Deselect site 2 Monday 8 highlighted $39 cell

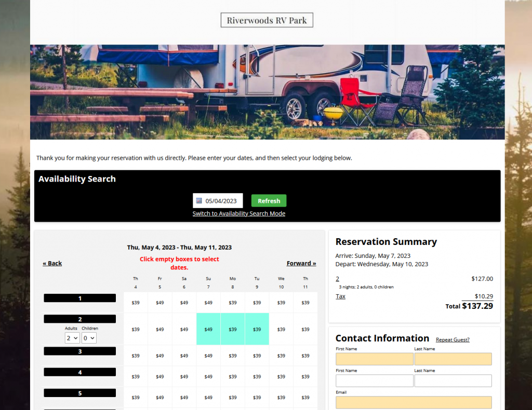(x=233, y=329)
